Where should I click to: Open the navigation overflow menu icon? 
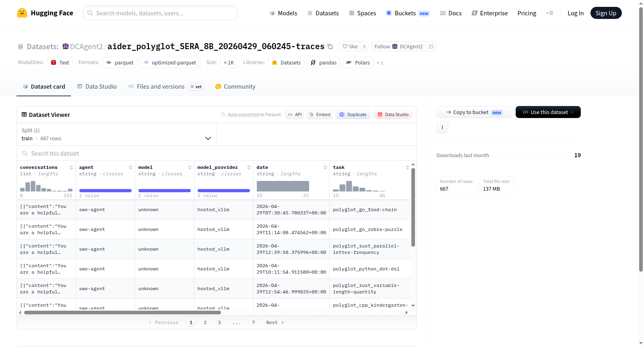(x=549, y=13)
